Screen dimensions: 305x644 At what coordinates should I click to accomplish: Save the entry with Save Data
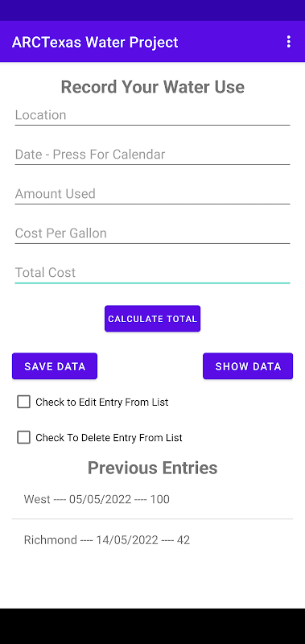(55, 366)
